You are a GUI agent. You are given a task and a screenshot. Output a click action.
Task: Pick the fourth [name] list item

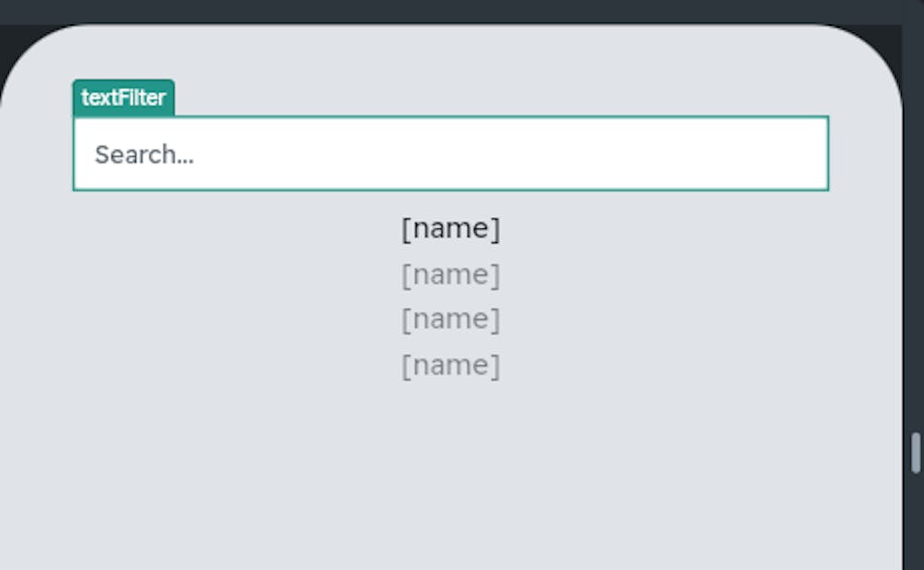451,366
